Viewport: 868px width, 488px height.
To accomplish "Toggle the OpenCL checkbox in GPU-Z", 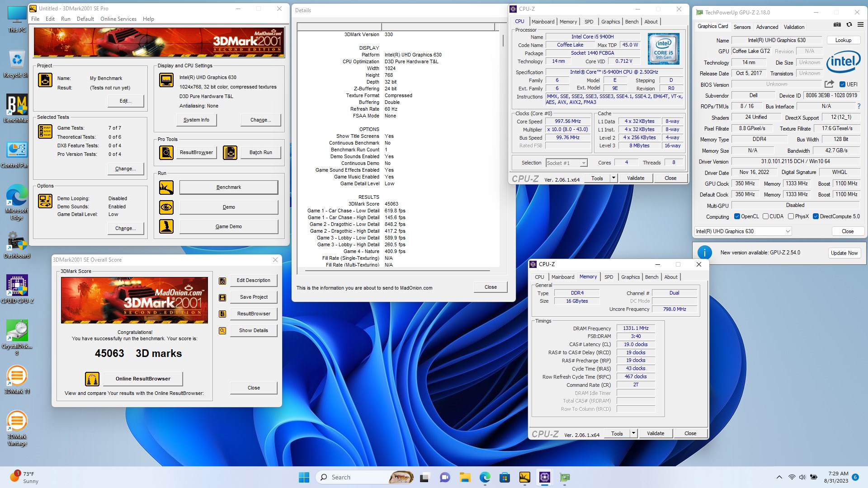I will coord(737,216).
